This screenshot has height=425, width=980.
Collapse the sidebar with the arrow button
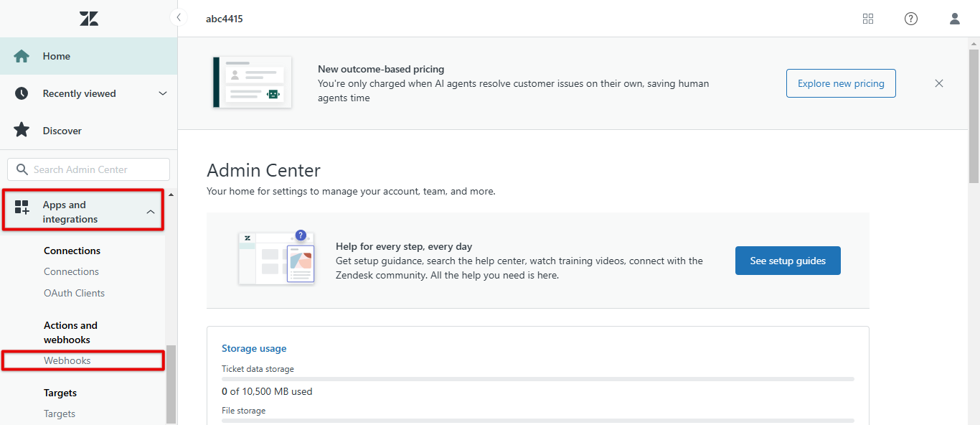pos(178,18)
